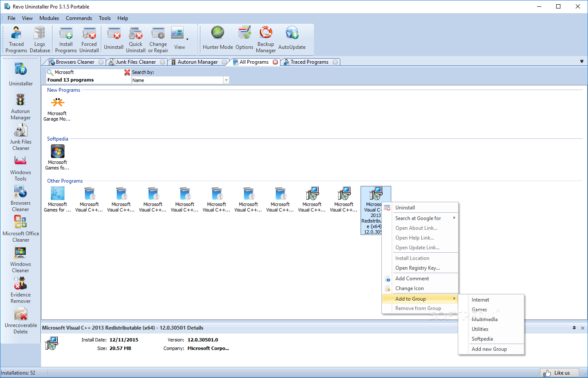
Task: Open Evidence Remover in the sidebar
Action: click(21, 290)
